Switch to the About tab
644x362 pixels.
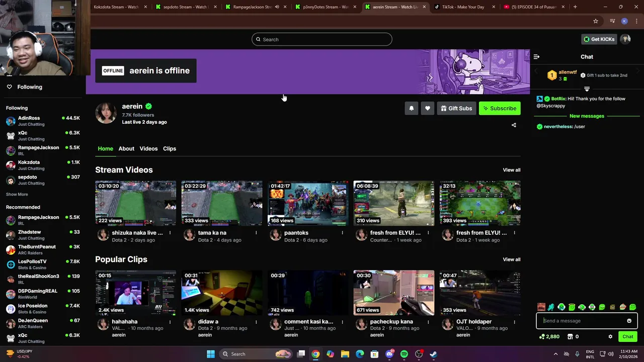(x=126, y=149)
